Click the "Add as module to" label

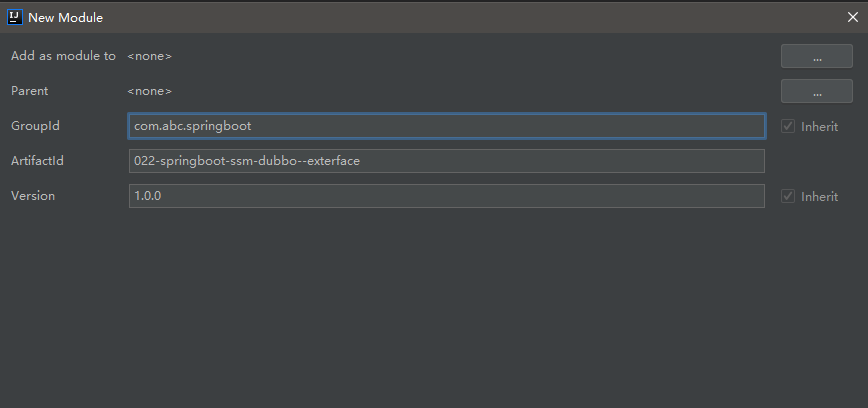click(63, 56)
